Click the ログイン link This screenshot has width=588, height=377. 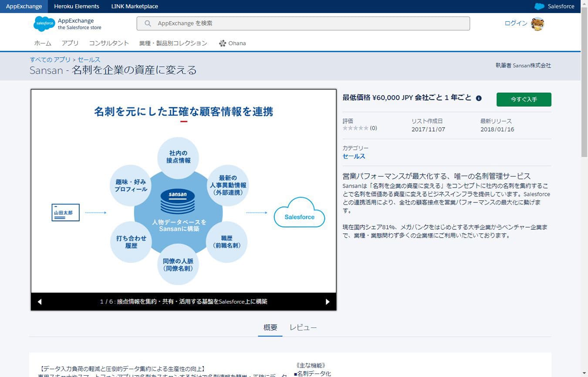pos(516,24)
